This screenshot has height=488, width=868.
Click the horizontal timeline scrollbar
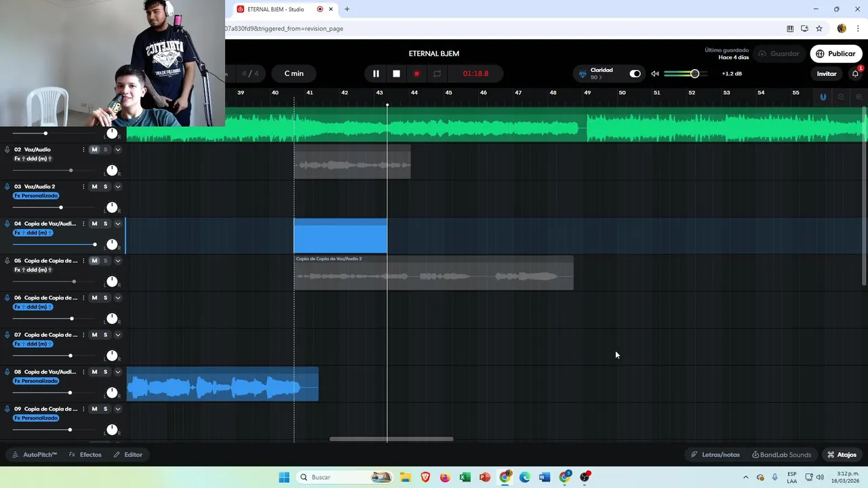tap(391, 439)
